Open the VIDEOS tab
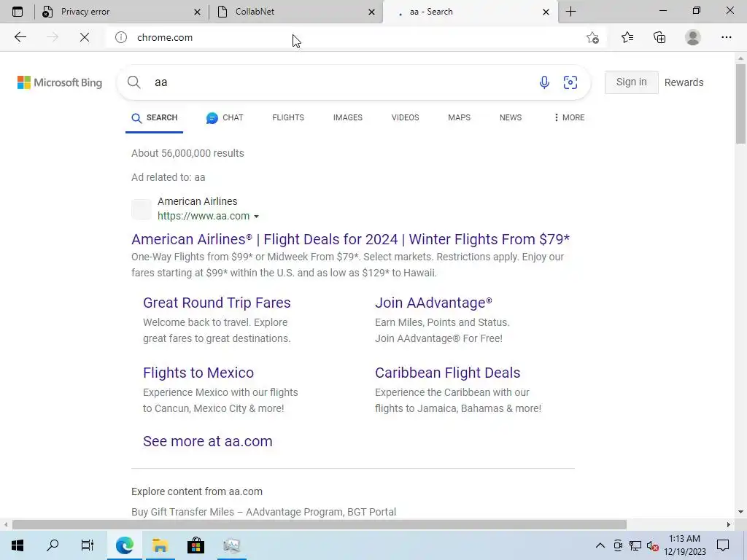This screenshot has width=747, height=560. tap(405, 117)
